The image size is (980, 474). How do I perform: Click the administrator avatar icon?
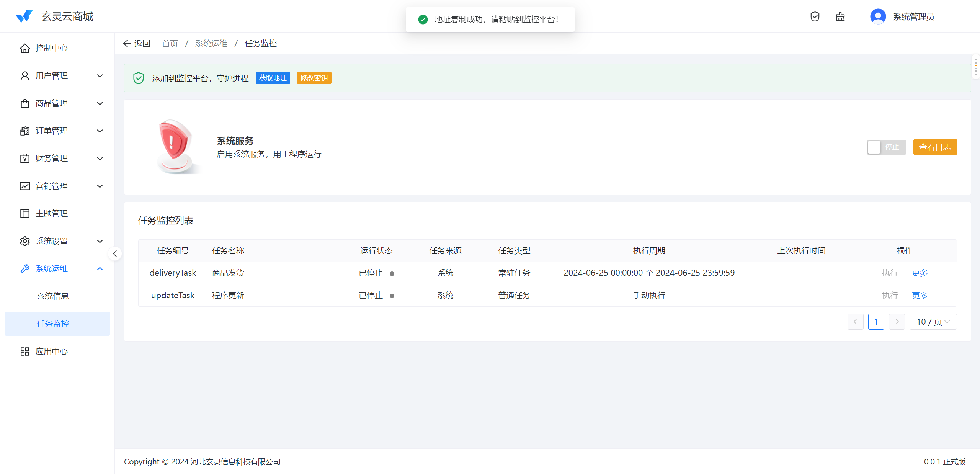pos(878,16)
